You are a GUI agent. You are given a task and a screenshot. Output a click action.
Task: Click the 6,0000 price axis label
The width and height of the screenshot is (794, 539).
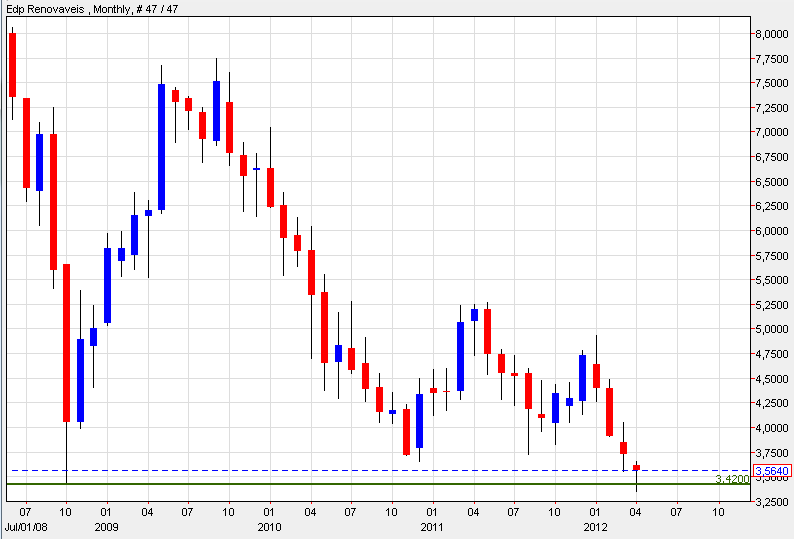(x=772, y=231)
